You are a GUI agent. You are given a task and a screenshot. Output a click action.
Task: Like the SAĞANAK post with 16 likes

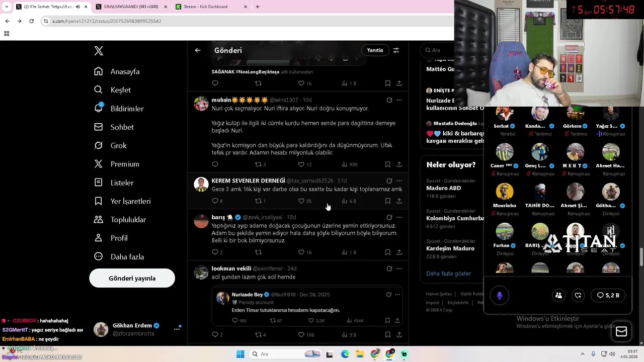(301, 83)
